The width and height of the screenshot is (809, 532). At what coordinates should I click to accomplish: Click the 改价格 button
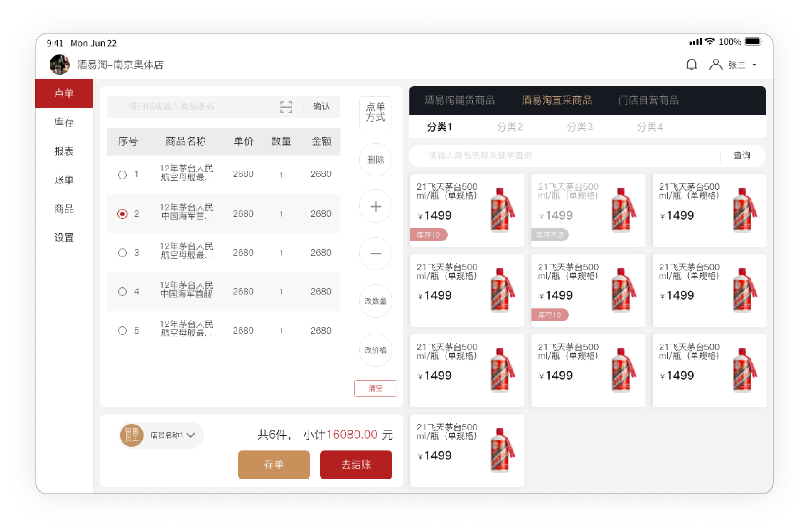click(376, 351)
